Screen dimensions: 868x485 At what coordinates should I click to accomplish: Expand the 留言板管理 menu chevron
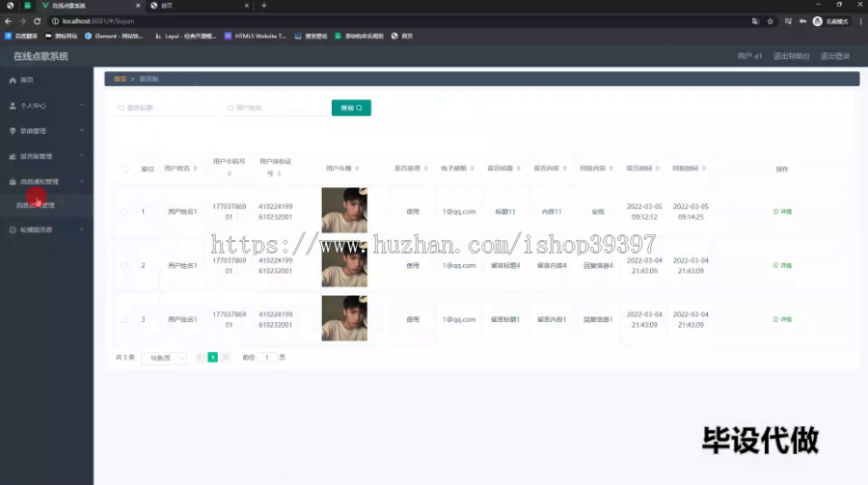point(82,156)
